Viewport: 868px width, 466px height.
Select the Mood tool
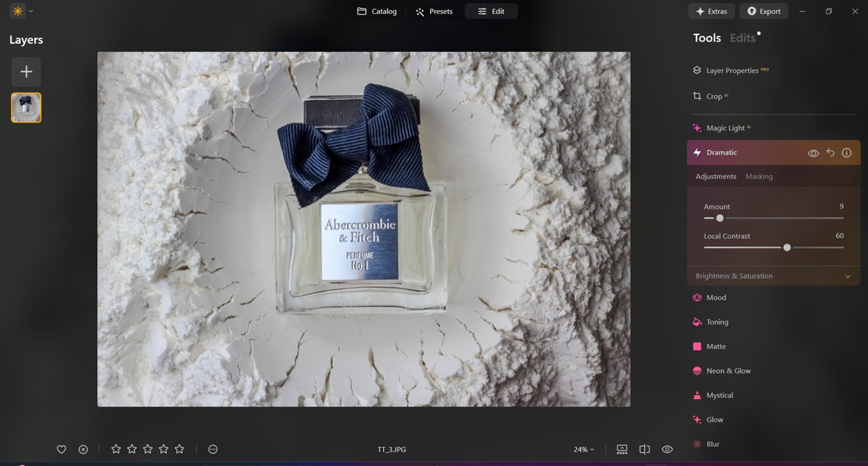tap(716, 298)
